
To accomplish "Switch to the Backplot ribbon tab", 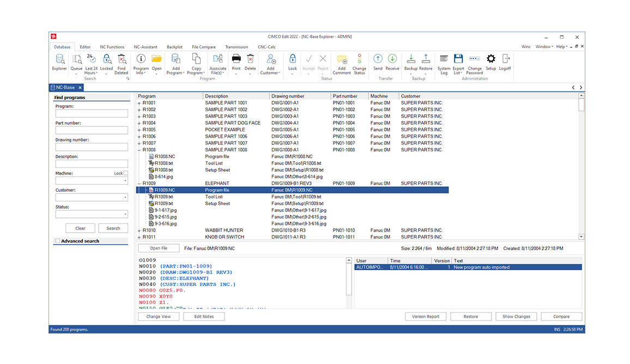I will pyautogui.click(x=174, y=47).
